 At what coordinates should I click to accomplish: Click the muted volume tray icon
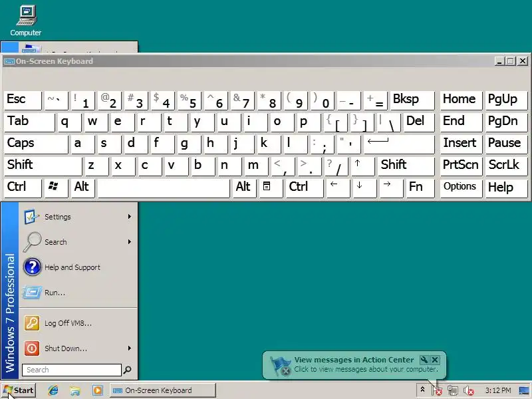click(469, 390)
